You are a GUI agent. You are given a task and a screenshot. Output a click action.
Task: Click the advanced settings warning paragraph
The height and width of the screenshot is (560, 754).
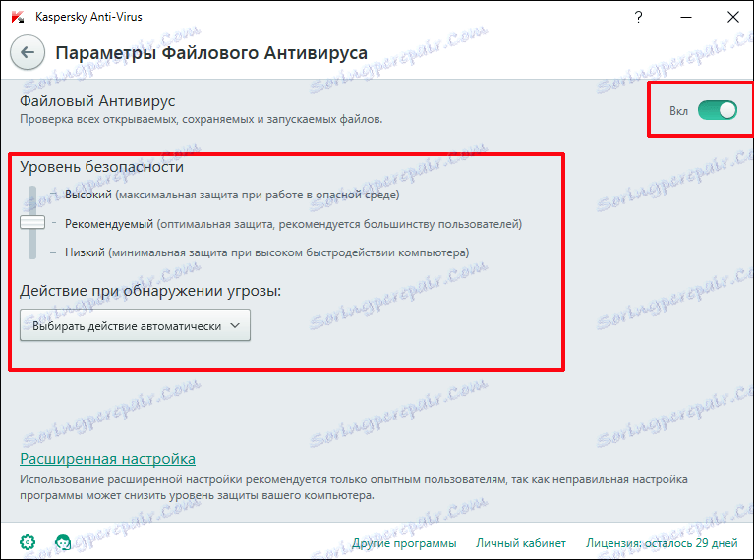(x=354, y=487)
